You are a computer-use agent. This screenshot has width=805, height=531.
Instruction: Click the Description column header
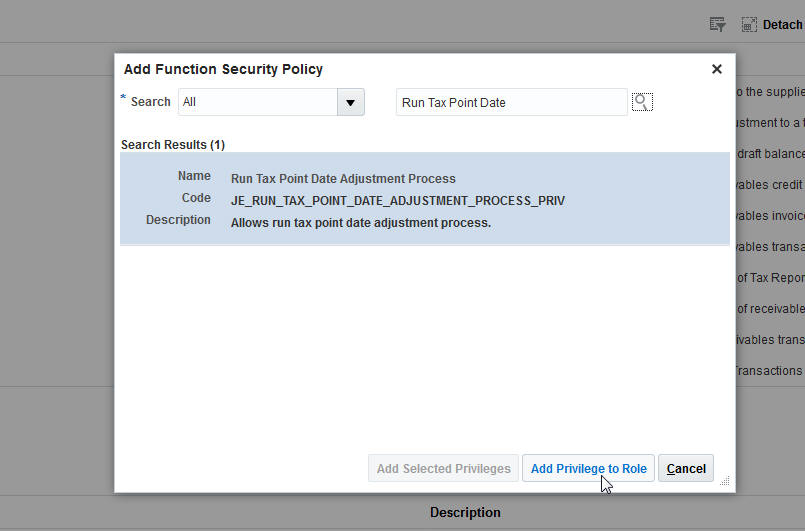point(465,512)
